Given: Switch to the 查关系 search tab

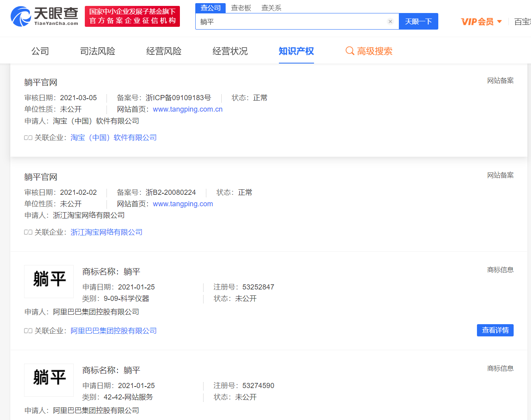Looking at the screenshot, I should point(271,8).
